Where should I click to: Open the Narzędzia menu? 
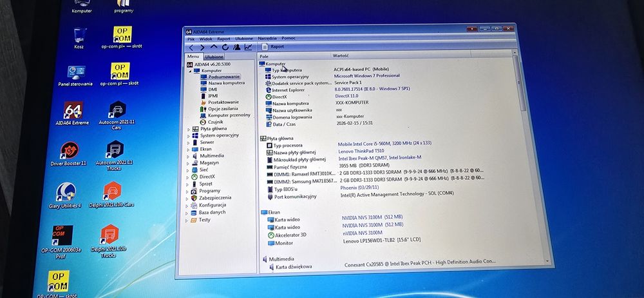(267, 38)
